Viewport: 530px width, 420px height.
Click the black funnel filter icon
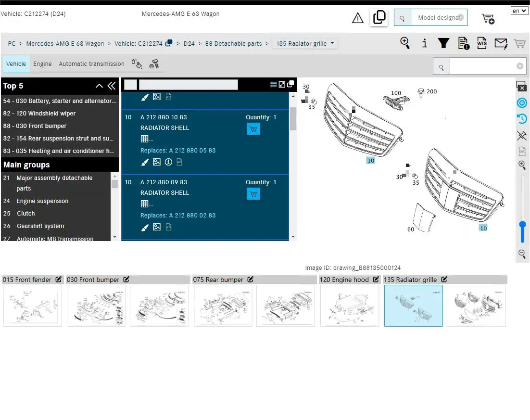coord(443,43)
